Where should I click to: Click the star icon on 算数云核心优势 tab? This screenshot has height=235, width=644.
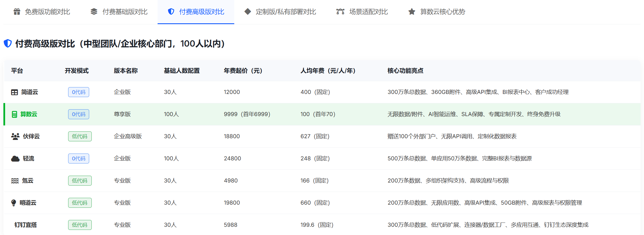tap(412, 12)
